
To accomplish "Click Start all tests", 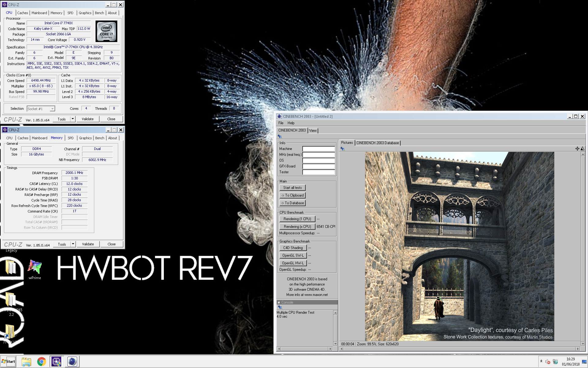I will pos(292,188).
